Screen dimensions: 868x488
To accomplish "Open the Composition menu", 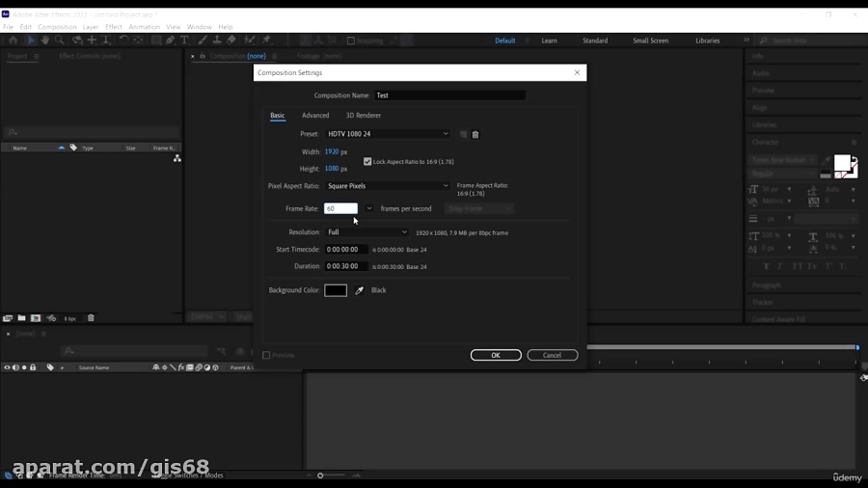I will (57, 27).
